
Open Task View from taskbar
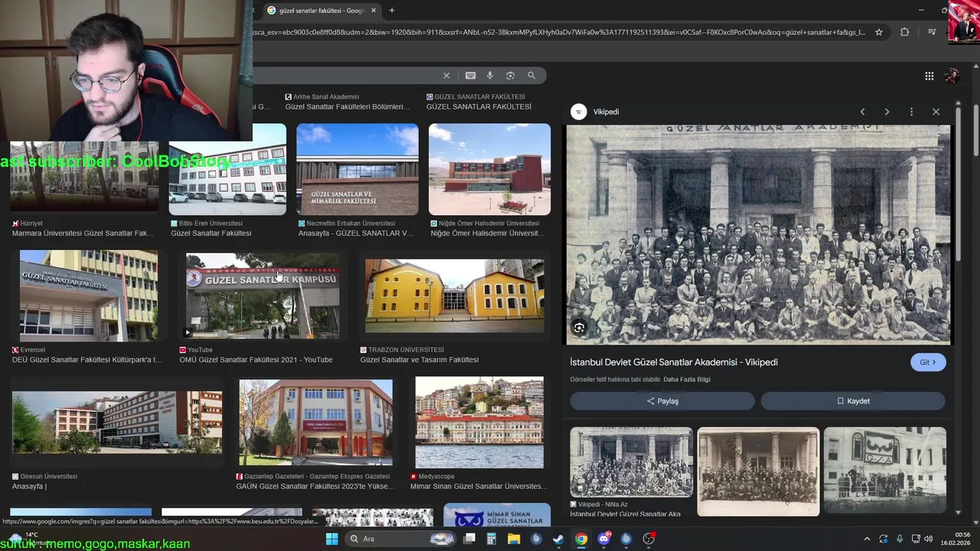[x=469, y=539]
